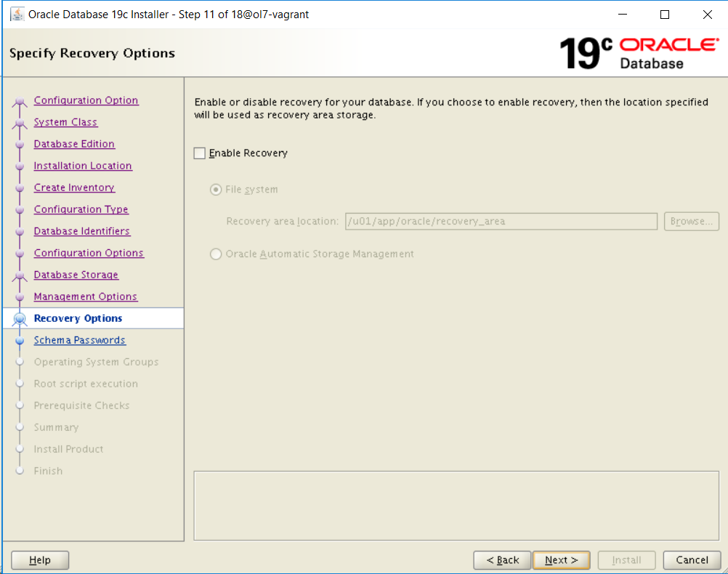
Task: Click the Recovery Options step marker icon
Action: coord(20,319)
